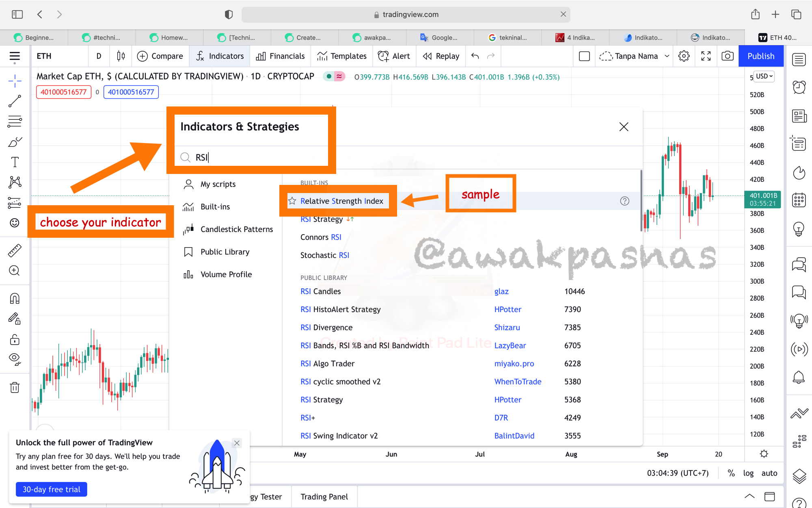This screenshot has height=508, width=812.
Task: Expand the bottom panel with chevron
Action: point(749,496)
